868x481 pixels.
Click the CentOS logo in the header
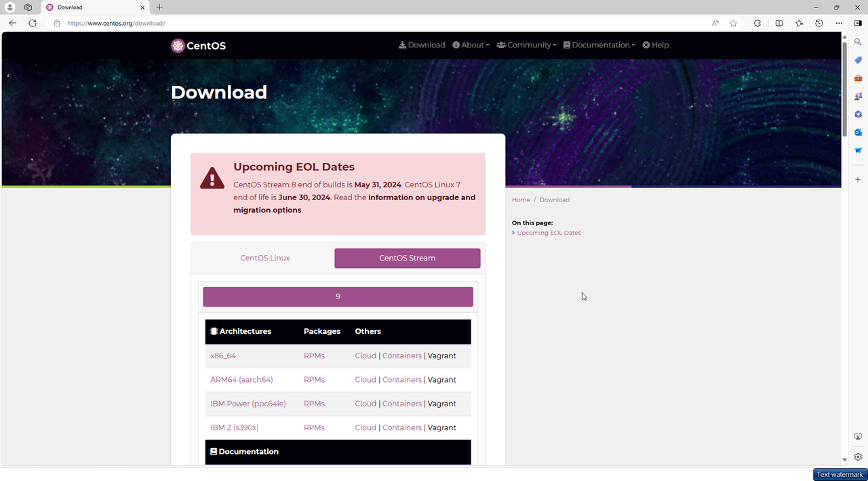tap(198, 45)
